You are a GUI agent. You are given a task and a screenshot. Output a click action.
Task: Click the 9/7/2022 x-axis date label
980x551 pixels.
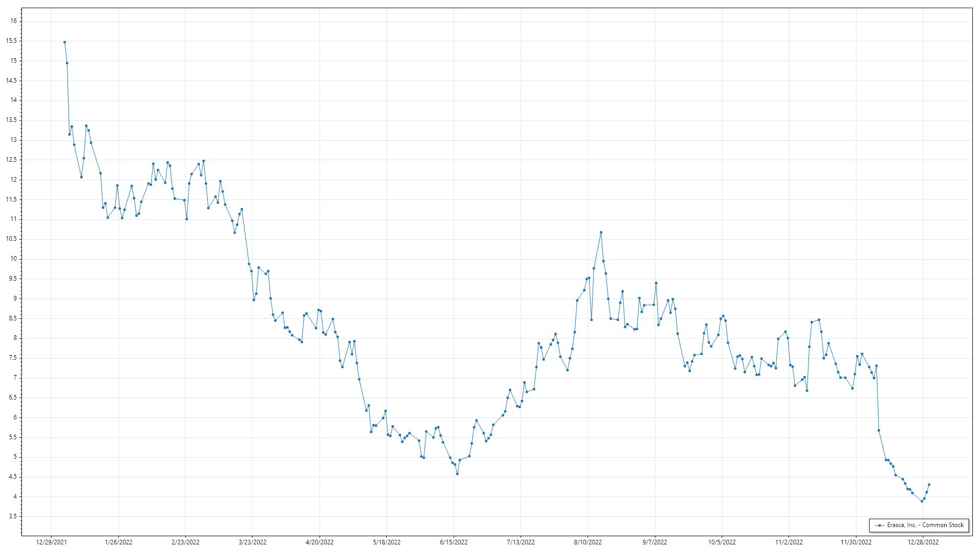(655, 542)
